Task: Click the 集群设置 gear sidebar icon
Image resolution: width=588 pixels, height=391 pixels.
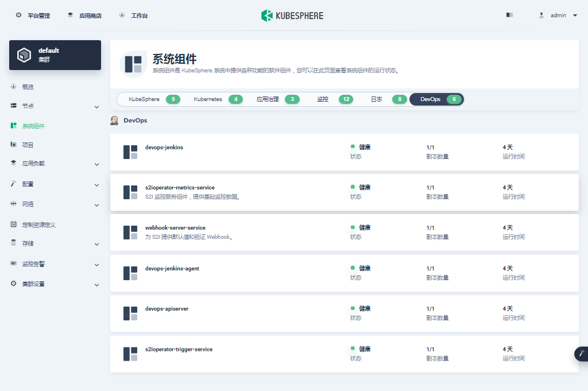Action: [x=14, y=284]
